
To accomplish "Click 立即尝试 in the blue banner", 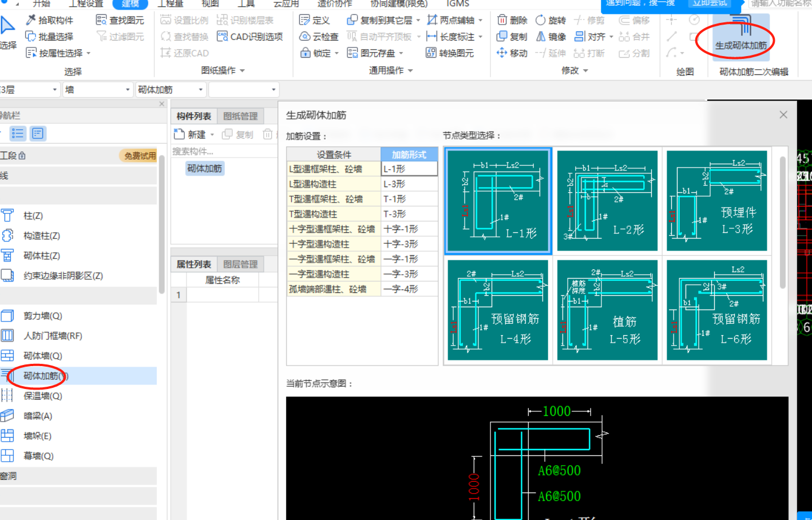I will click(x=710, y=3).
